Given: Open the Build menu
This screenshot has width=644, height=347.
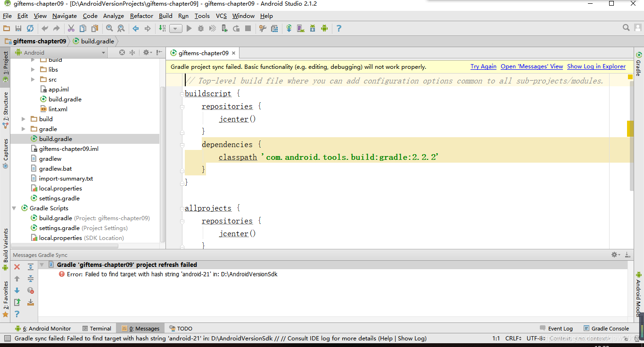Looking at the screenshot, I should tap(165, 16).
